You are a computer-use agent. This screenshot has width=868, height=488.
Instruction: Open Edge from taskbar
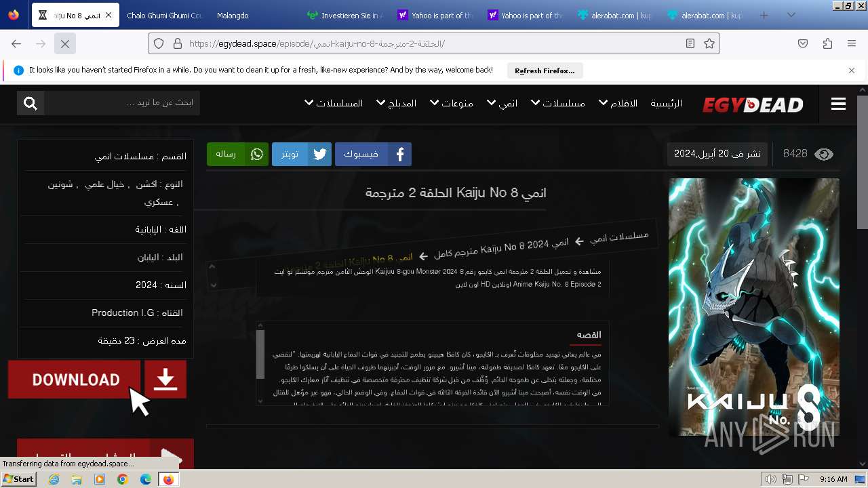[146, 479]
